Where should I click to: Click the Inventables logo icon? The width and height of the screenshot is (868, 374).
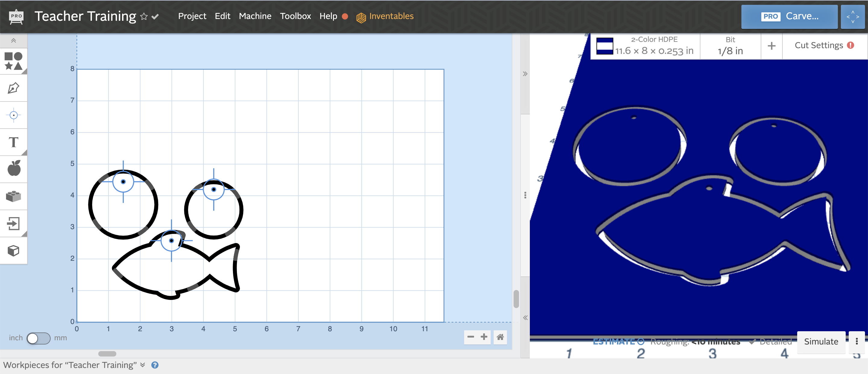point(361,15)
